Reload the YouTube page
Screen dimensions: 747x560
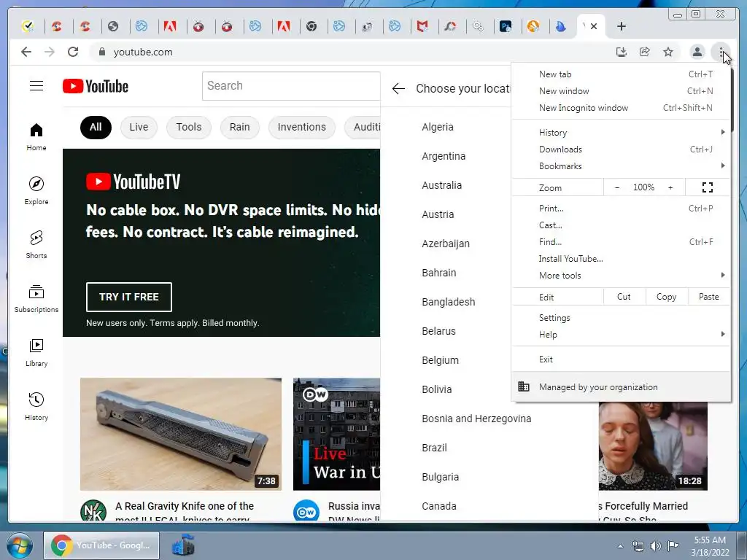73,52
